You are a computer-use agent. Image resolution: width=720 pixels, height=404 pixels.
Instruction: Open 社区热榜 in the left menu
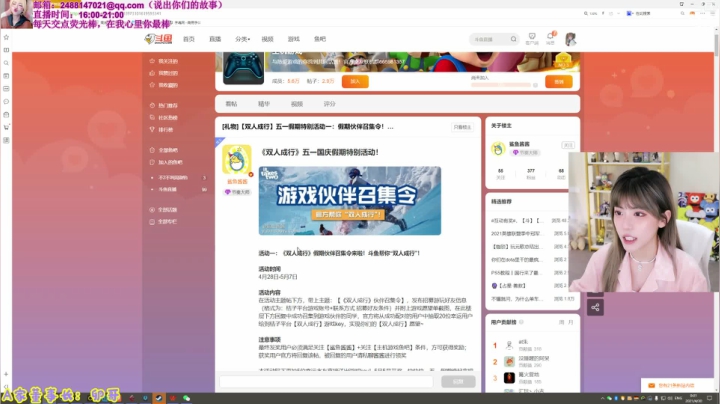click(168, 118)
